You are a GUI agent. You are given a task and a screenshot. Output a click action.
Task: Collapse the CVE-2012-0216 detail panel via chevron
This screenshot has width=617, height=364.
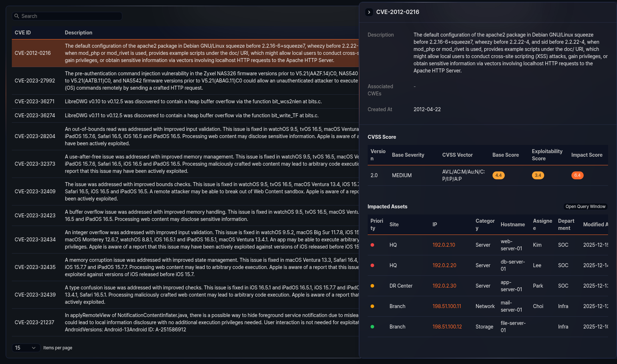[x=369, y=12]
